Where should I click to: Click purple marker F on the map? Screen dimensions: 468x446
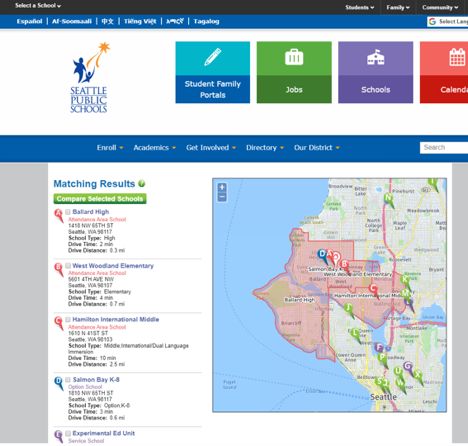click(x=379, y=349)
